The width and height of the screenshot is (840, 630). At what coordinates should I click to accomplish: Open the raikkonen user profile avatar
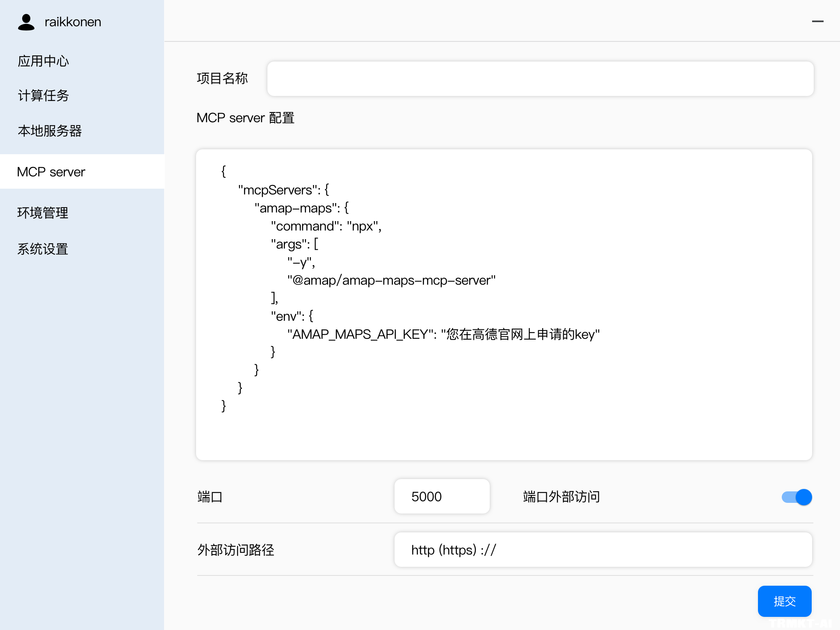tap(26, 22)
